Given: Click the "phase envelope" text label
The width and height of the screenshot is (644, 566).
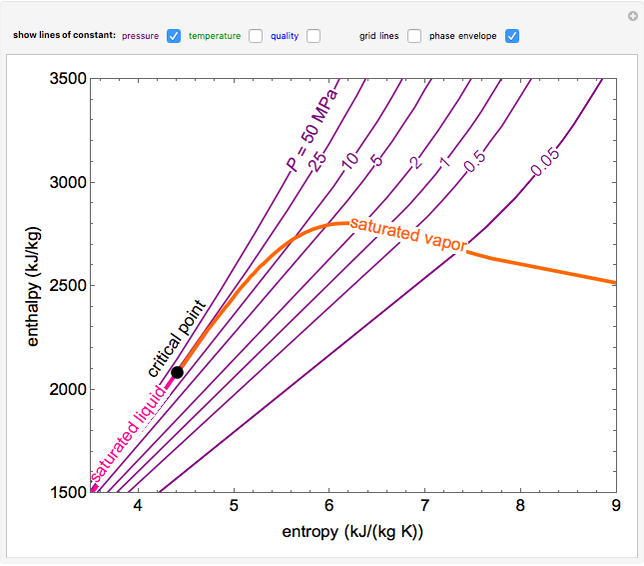Looking at the screenshot, I should pyautogui.click(x=462, y=36).
